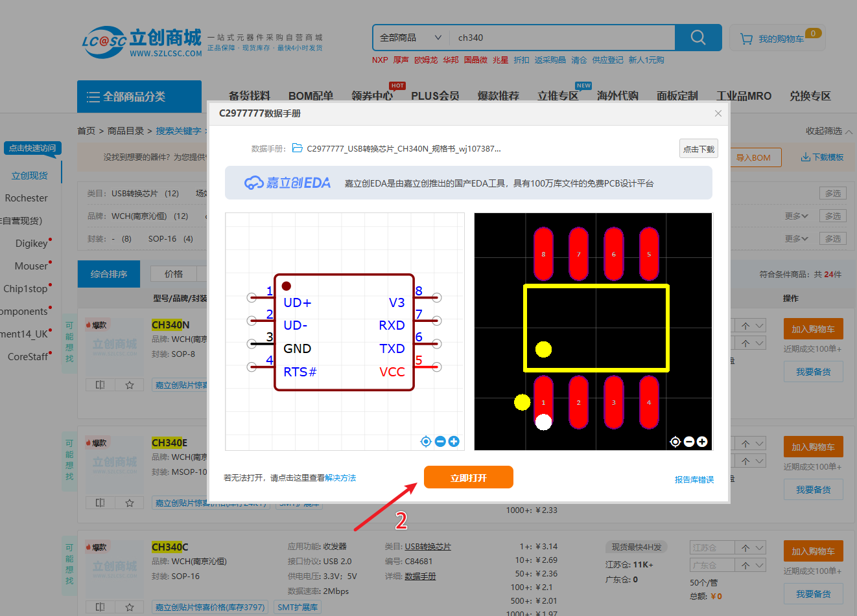Screen dimensions: 857x616
Task: Switch to the Rochester supplier tab
Action: pos(27,198)
